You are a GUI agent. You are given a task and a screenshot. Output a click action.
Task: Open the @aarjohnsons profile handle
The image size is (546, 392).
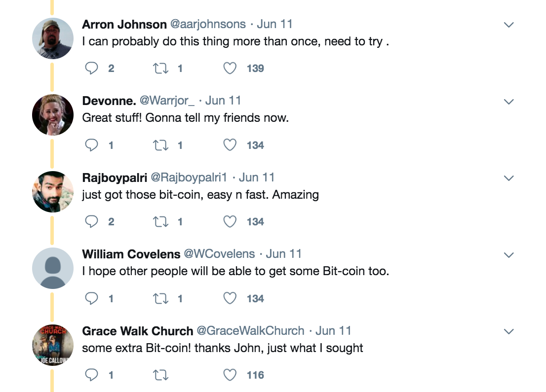(x=208, y=24)
